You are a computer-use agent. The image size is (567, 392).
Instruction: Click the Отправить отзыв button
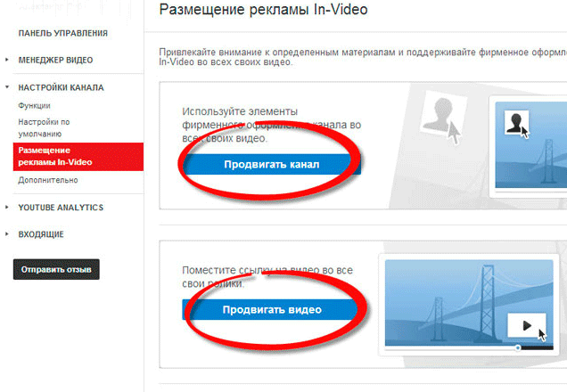pyautogui.click(x=56, y=270)
